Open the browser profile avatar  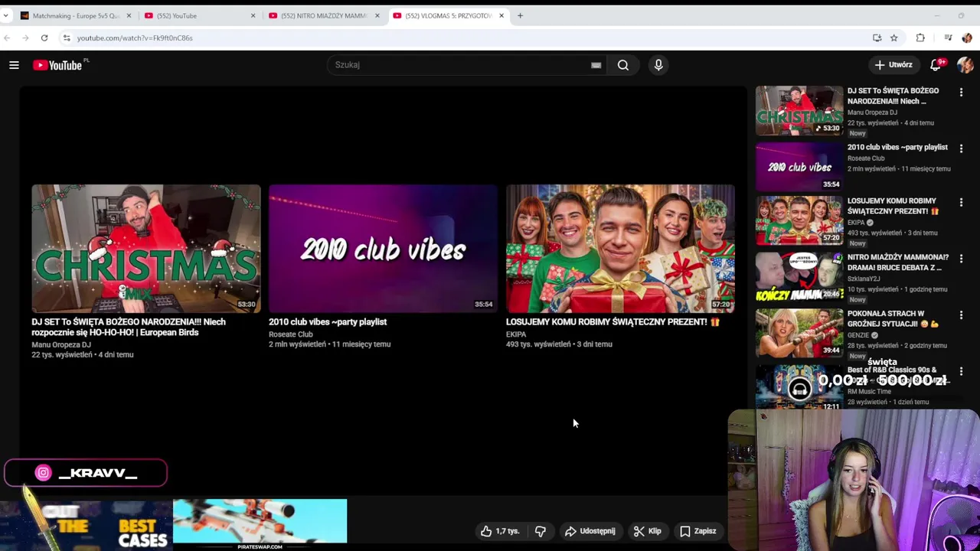pyautogui.click(x=967, y=37)
